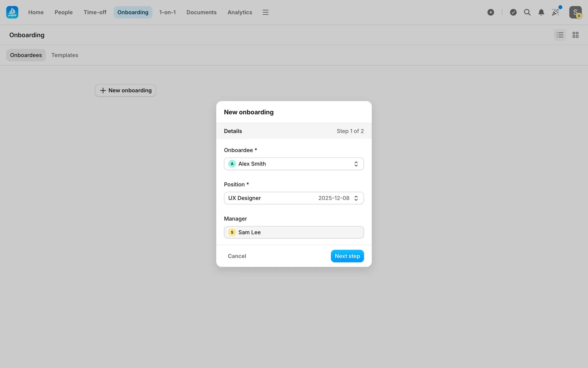Open the Templates tab
Screen dimensions: 588x368
(65, 55)
